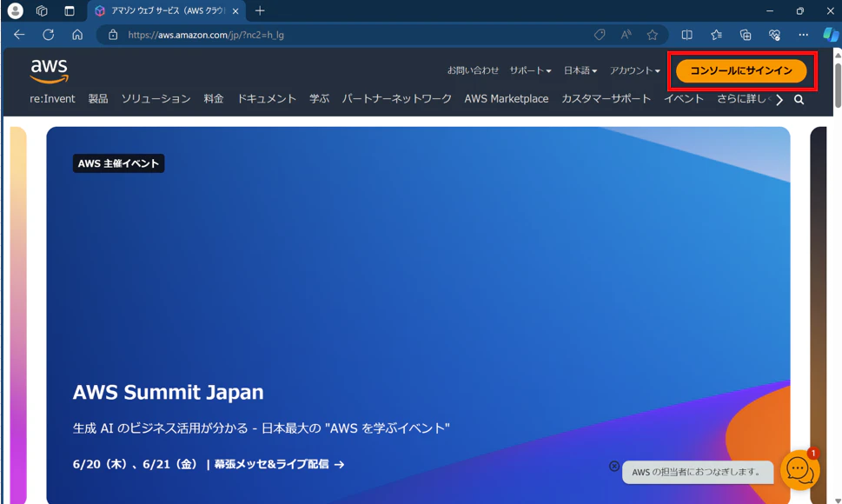Open the 製品 menu
This screenshot has width=842, height=504.
point(98,99)
